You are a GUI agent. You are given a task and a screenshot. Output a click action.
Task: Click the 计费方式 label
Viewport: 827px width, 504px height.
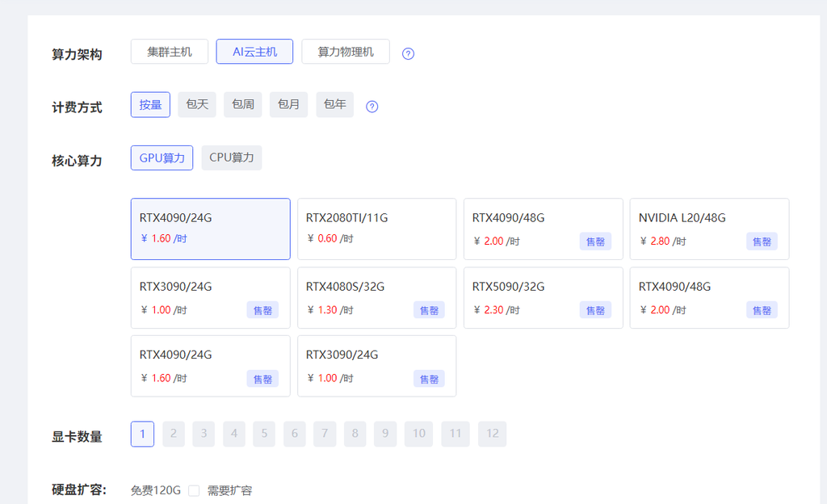coord(77,107)
